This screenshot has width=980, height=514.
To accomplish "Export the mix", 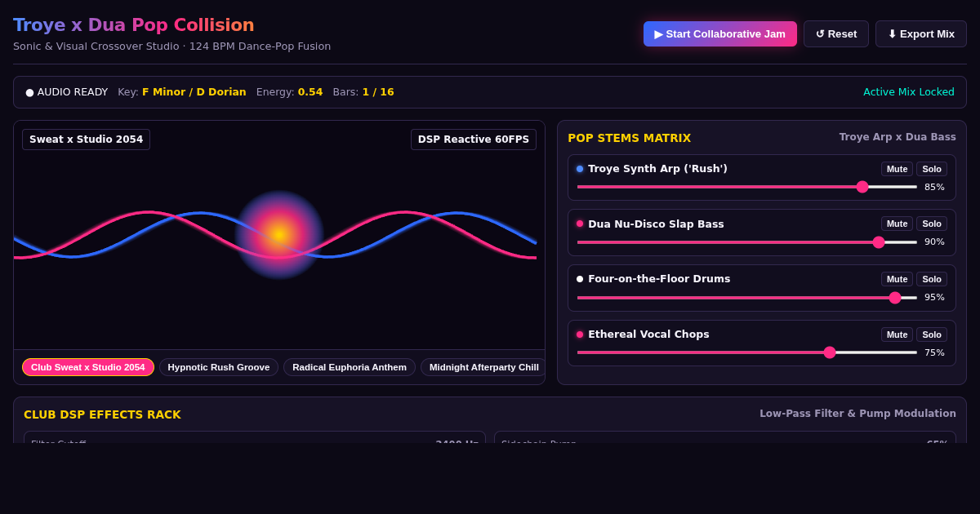I will click(x=921, y=34).
